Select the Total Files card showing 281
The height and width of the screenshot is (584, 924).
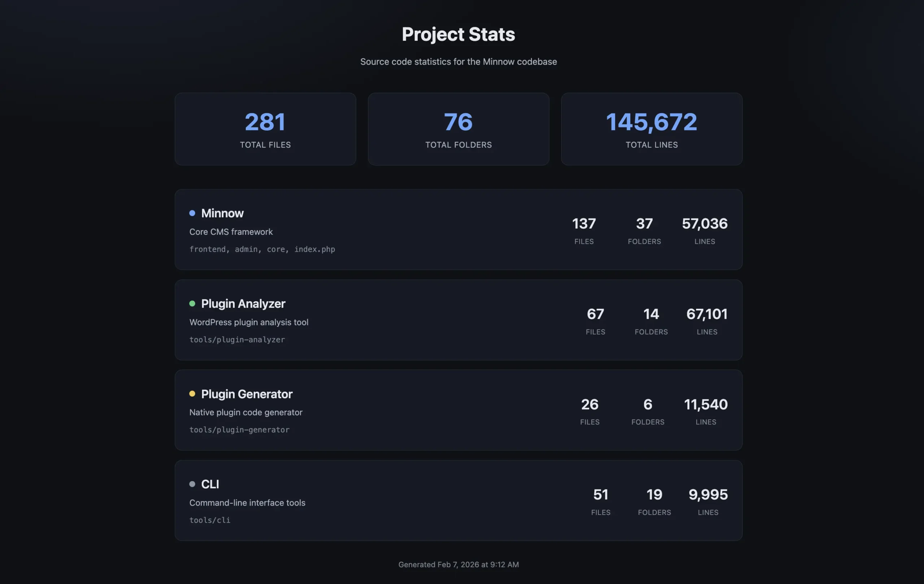pos(265,129)
